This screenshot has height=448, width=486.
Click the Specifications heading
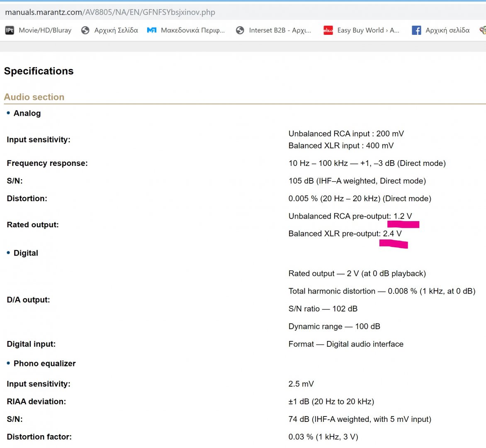39,71
